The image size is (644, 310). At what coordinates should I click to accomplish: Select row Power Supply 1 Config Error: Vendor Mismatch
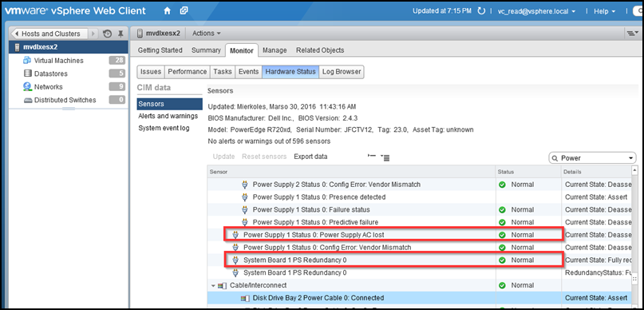coord(419,248)
